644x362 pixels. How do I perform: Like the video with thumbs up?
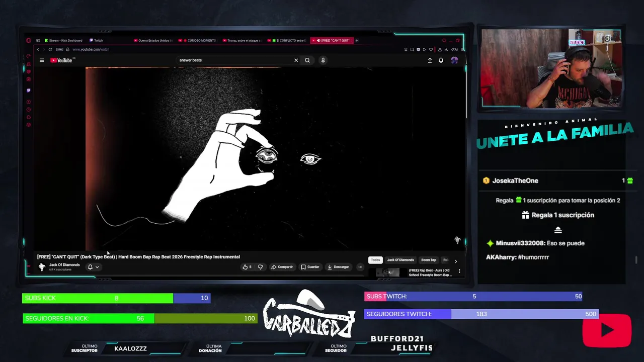[247, 267]
